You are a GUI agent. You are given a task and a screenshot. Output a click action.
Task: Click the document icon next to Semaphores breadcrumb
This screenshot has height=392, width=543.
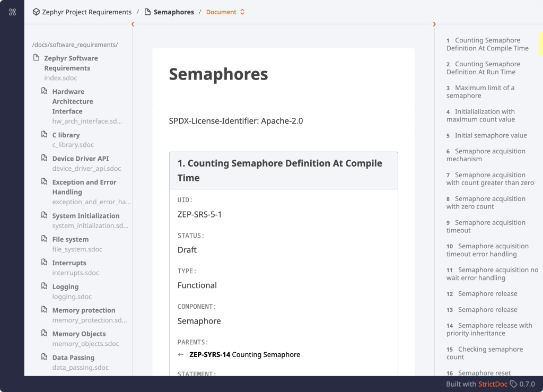[x=147, y=12]
